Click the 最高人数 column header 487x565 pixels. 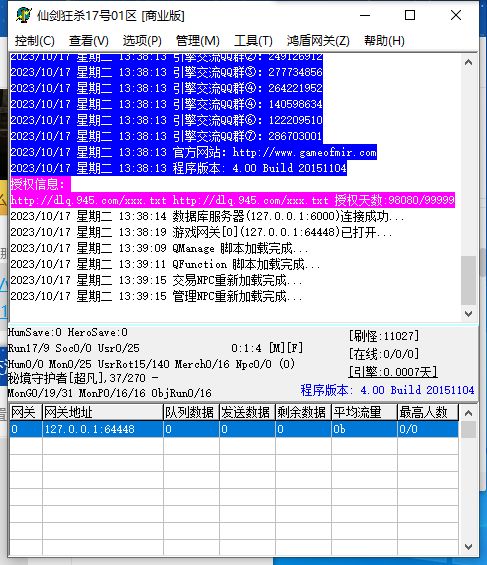pos(428,412)
